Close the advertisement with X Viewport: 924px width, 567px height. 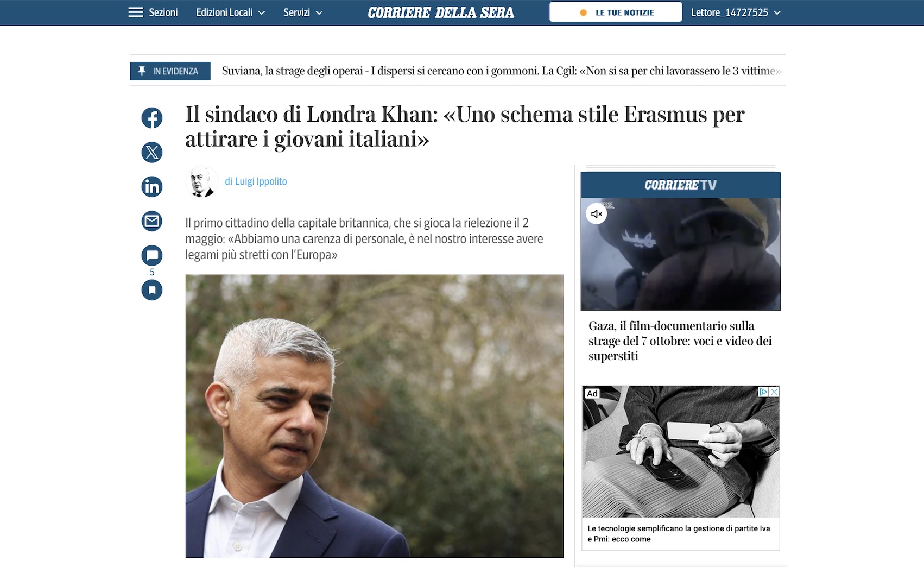[x=774, y=392]
